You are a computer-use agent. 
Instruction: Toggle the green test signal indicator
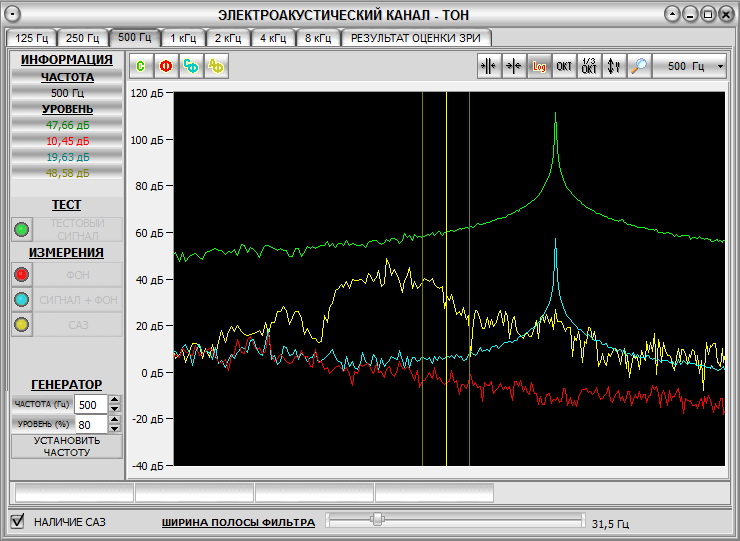pos(22,229)
